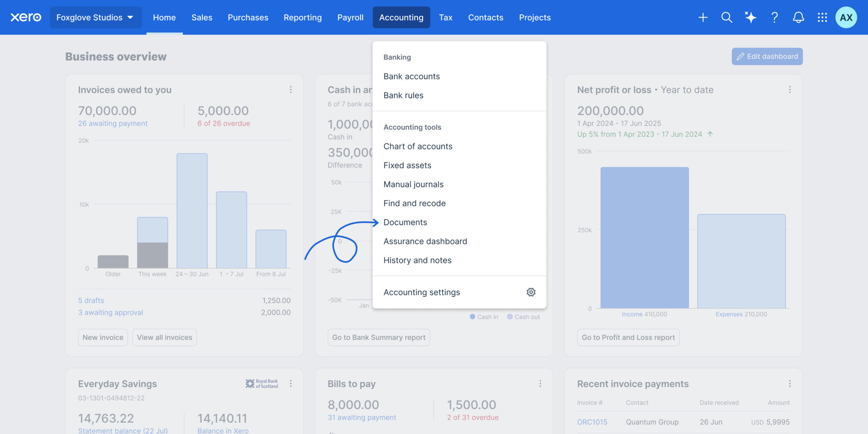Open the apps grid icon
The width and height of the screenshot is (868, 434).
tap(822, 17)
